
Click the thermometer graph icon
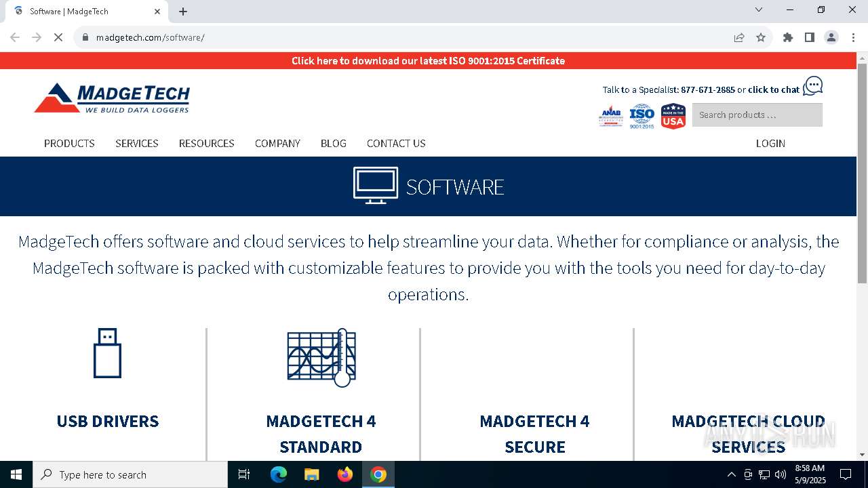point(321,358)
